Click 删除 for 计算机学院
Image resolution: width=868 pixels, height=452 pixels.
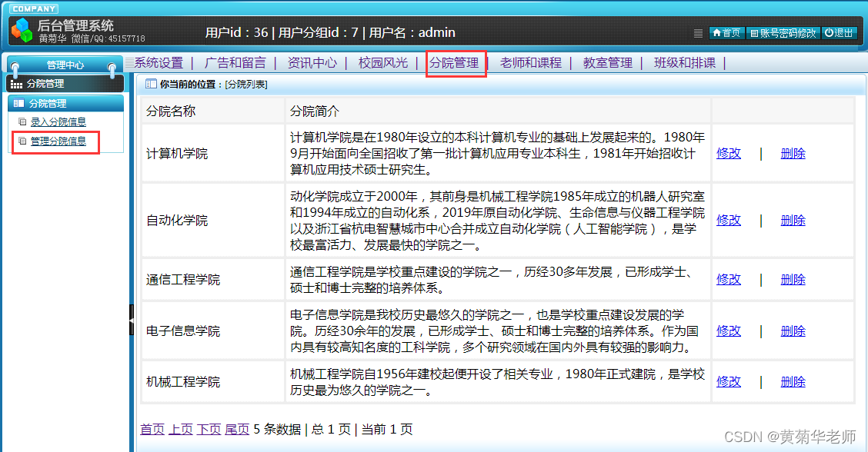793,153
